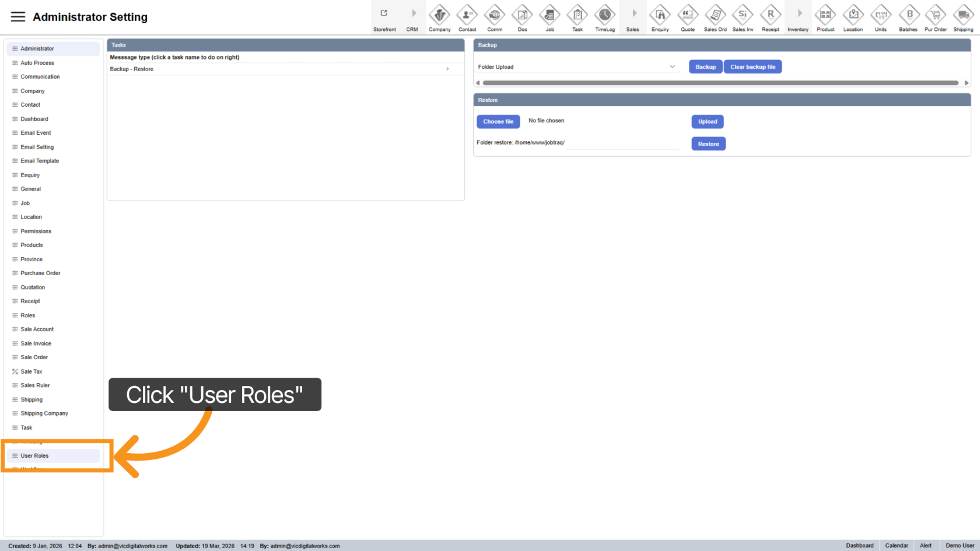The height and width of the screenshot is (551, 980).
Task: Expand the Inventory toolbar group arrow
Action: [x=799, y=14]
